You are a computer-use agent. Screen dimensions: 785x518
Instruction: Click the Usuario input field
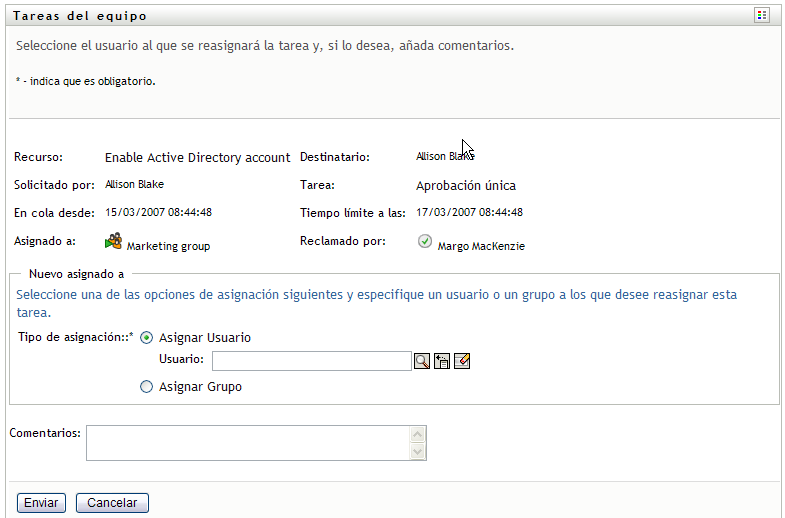311,361
